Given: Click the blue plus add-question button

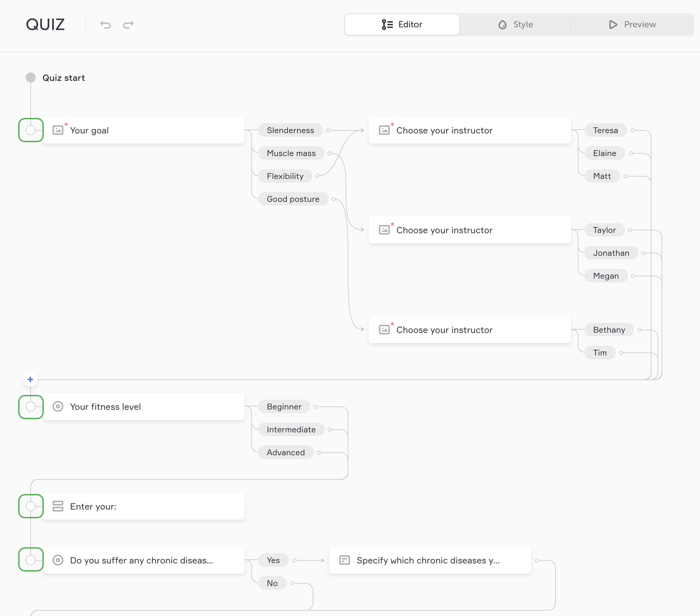Looking at the screenshot, I should (x=30, y=379).
